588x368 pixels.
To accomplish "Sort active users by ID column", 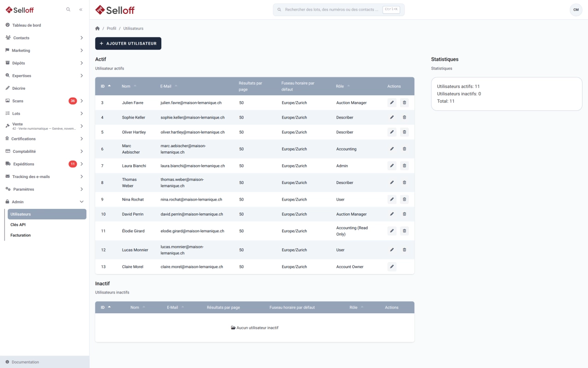I will 106,86.
